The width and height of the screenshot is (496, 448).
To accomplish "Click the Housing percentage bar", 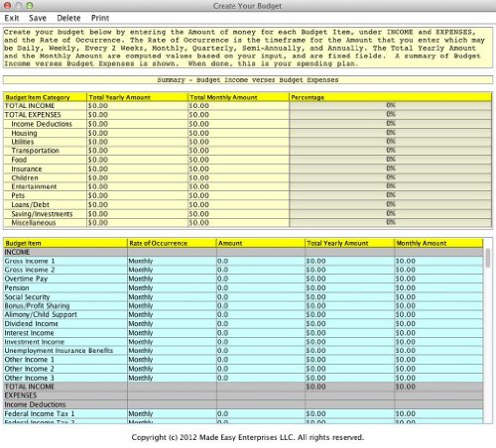I will click(x=391, y=133).
